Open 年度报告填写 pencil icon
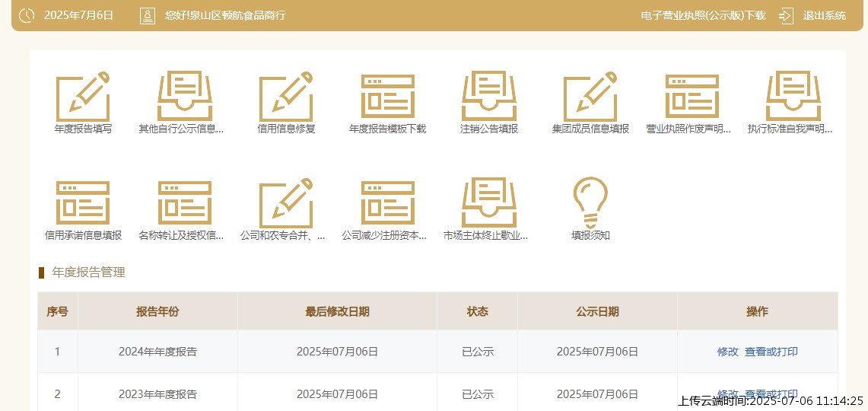Screen dimensions: 868x411 pos(83,96)
